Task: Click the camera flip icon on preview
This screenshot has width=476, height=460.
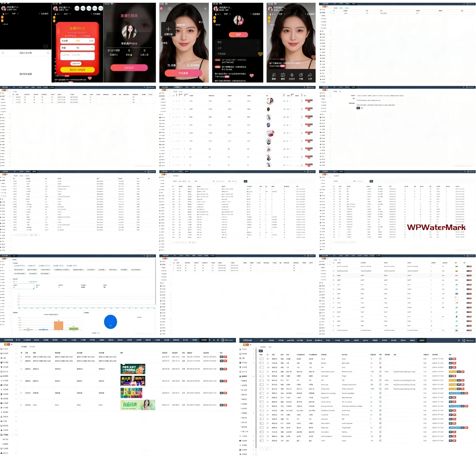Action: (169, 9)
